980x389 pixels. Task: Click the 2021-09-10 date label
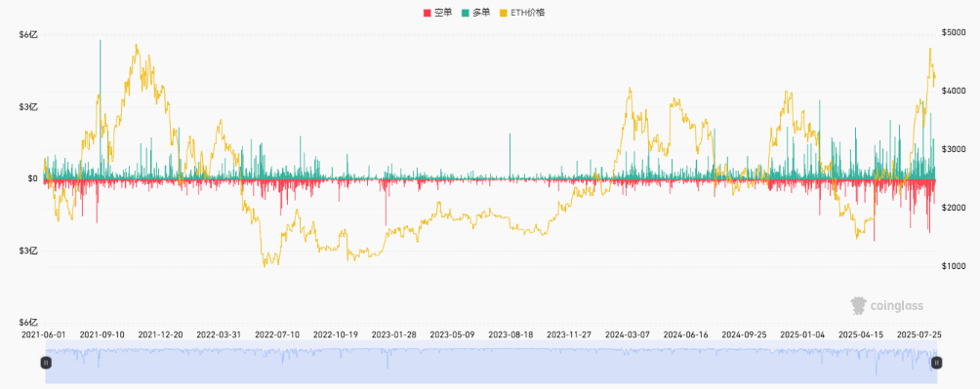[x=102, y=335]
